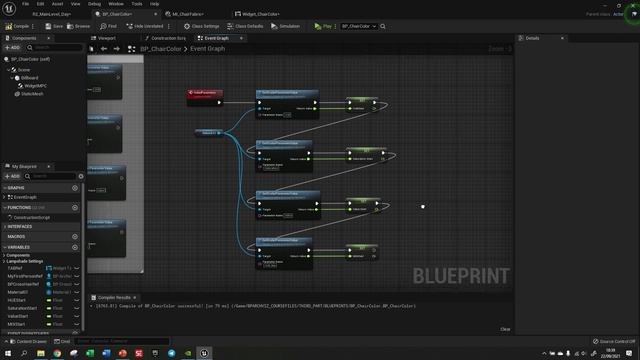The image size is (640, 360).
Task: Open the BP_ChairColor debug object dropdown
Action: (359, 26)
